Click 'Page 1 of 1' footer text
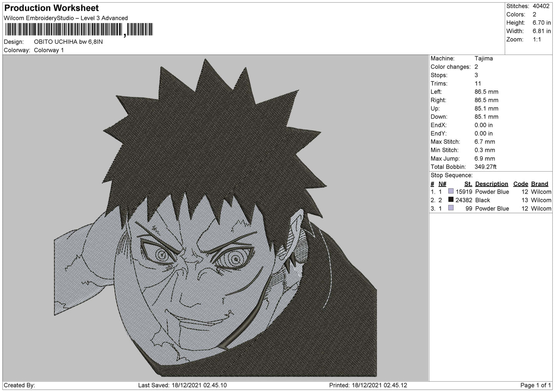This screenshot has height=392, width=555. pyautogui.click(x=535, y=385)
